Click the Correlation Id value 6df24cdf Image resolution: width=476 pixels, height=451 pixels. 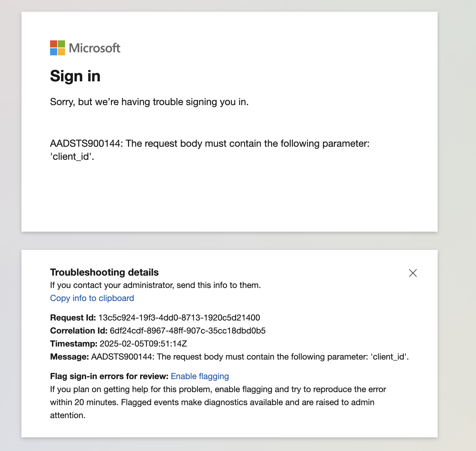tap(188, 331)
